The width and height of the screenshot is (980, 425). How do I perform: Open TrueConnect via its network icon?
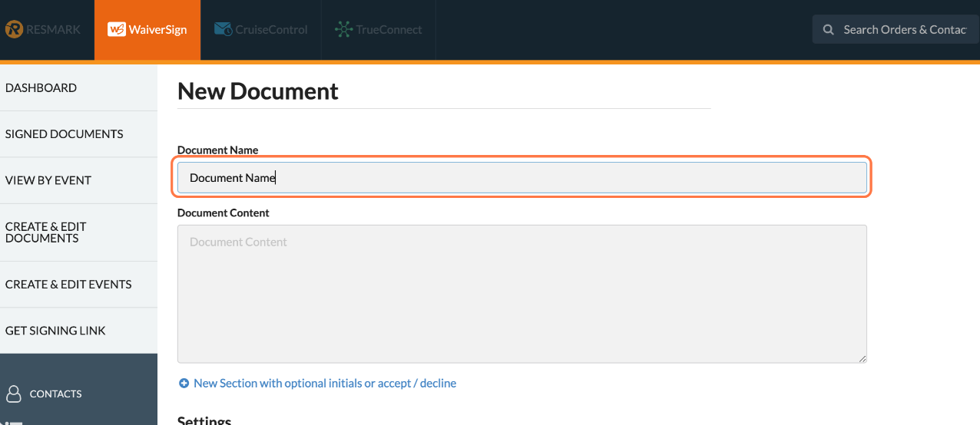343,30
